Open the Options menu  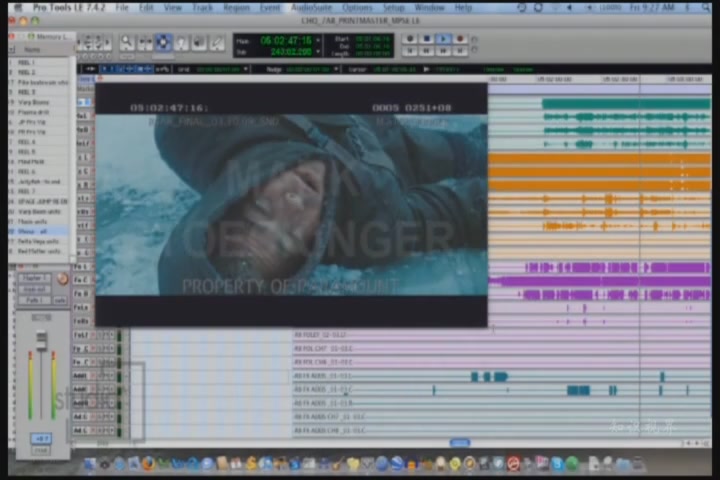(x=357, y=7)
